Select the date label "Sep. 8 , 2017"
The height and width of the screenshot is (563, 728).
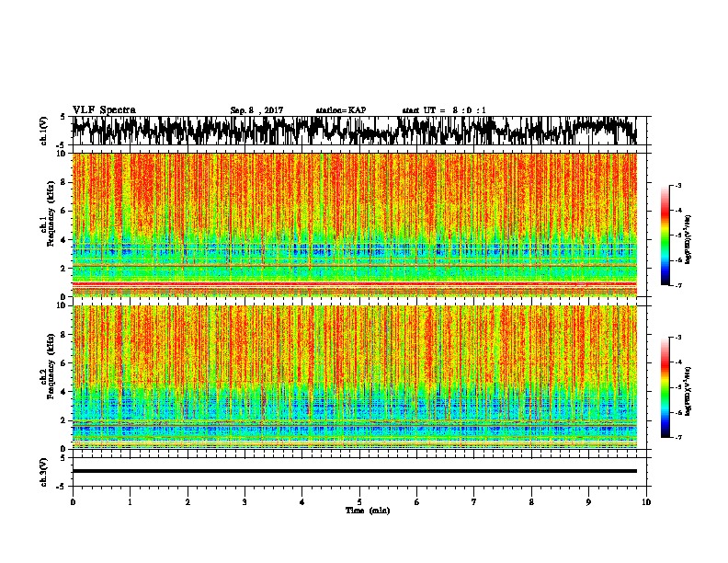pos(256,110)
